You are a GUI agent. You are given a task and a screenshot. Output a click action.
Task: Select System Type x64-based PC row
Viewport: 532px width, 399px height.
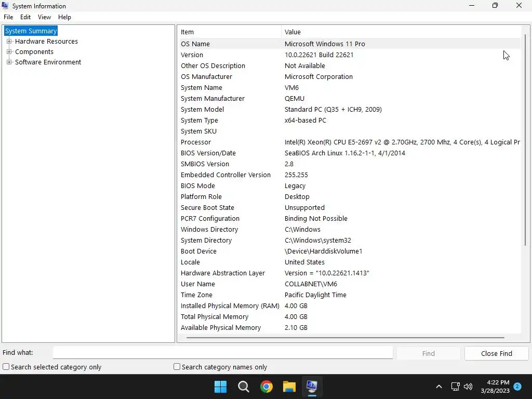[350, 120]
